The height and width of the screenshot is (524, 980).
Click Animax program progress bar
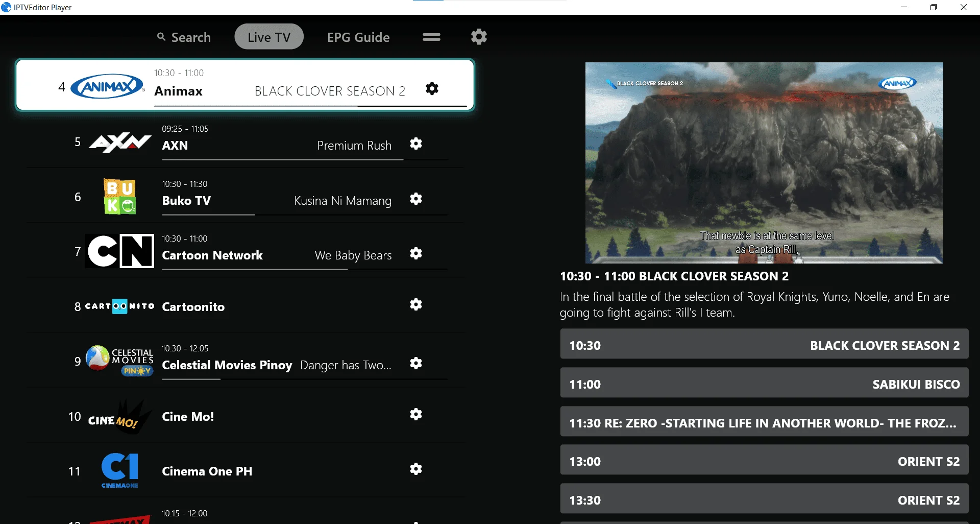click(310, 106)
